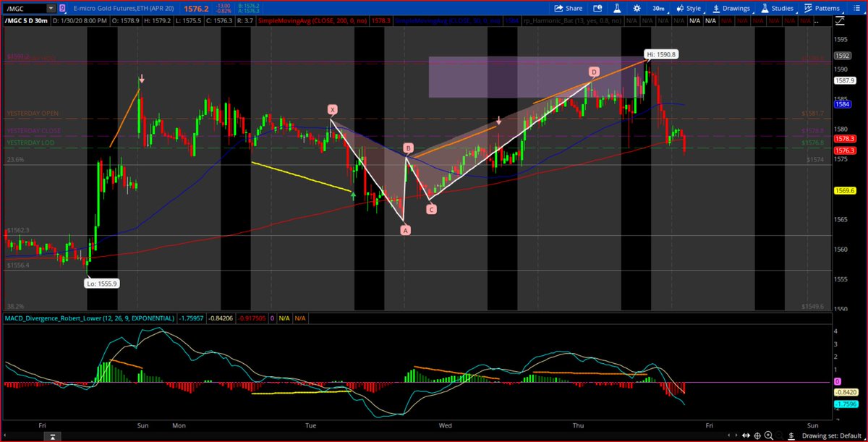Screen dimensions: 868x442
Task: Open the flask Edit Studies icon
Action: (617, 9)
